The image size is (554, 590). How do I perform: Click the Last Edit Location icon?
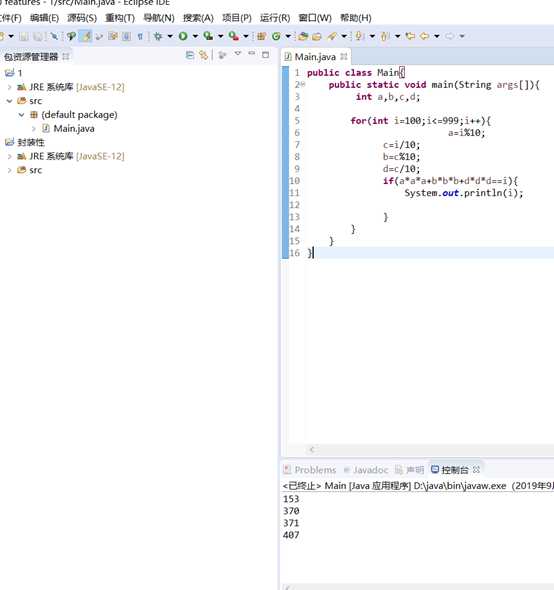[410, 36]
